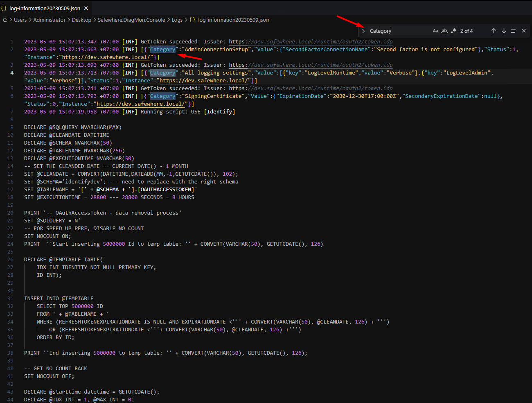Click gutter line number 19
This screenshot has width=532, height=403.
[10, 205]
